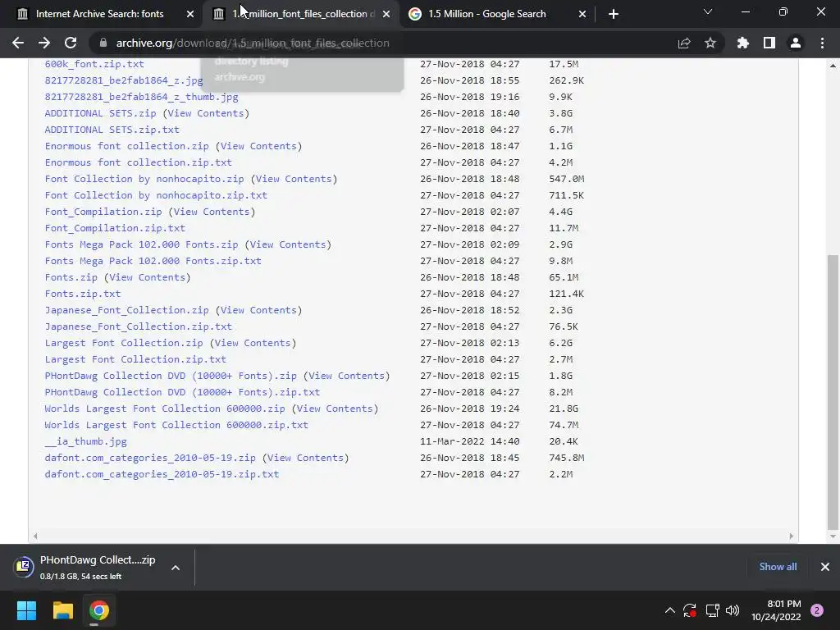840x630 pixels.
Task: Download Worlds Largest Font Collection 600000.zip
Action: tap(164, 409)
